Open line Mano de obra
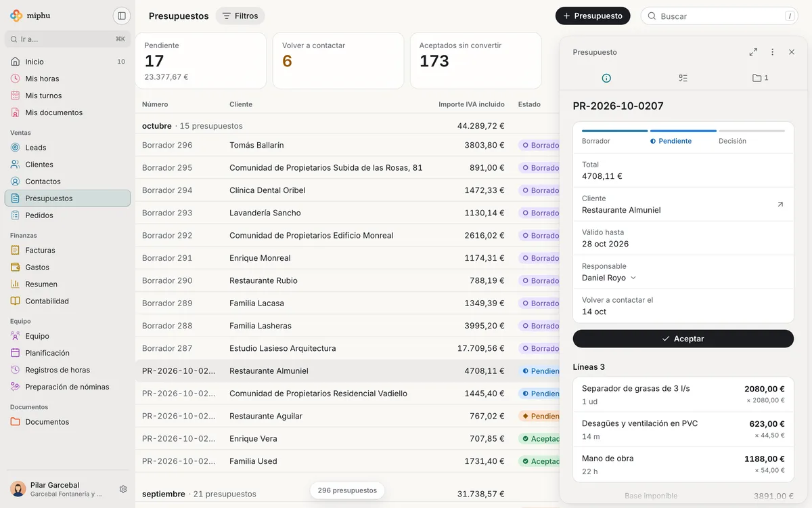 [683, 465]
